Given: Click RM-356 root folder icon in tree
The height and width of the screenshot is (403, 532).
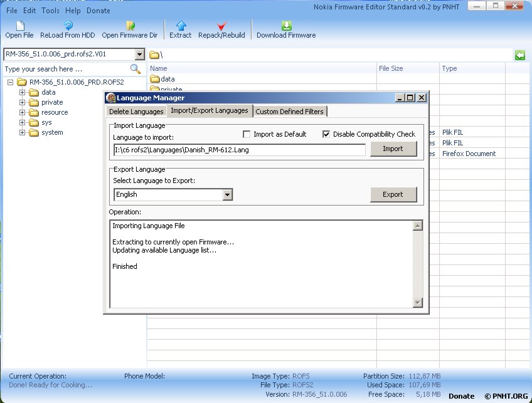Looking at the screenshot, I should click(x=22, y=82).
